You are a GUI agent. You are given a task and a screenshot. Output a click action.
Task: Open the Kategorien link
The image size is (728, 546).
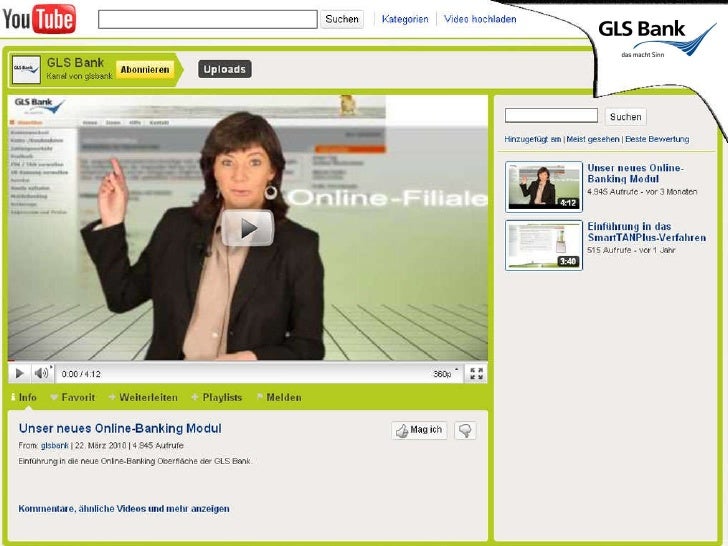click(405, 19)
